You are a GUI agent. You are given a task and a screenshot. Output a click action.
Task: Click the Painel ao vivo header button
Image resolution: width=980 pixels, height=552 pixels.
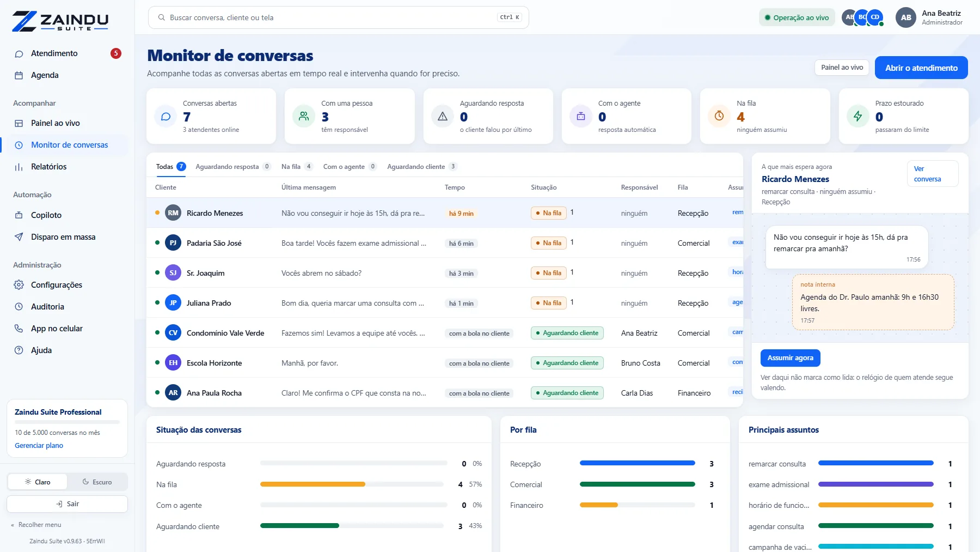(842, 68)
